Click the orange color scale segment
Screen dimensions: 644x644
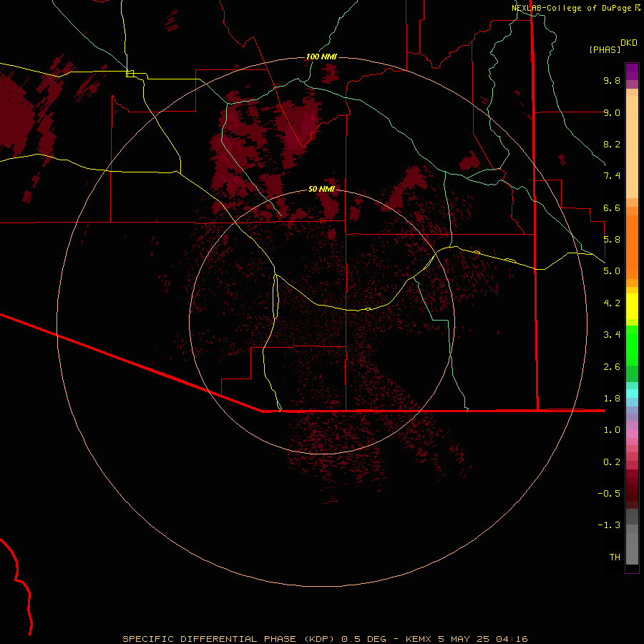632,248
